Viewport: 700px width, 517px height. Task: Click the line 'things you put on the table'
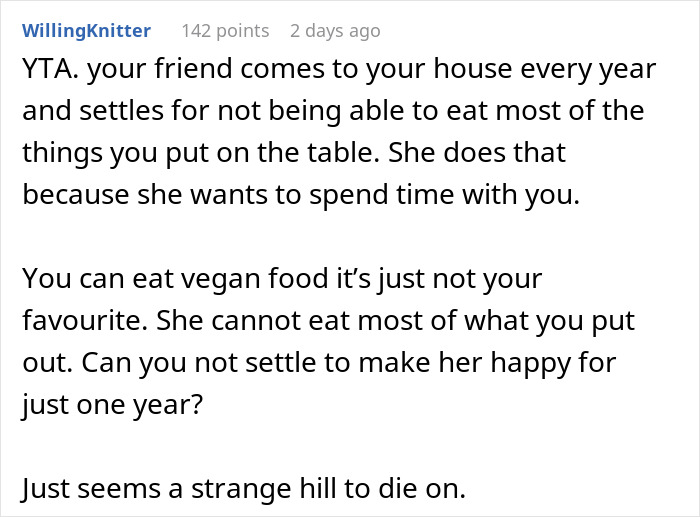(x=294, y=153)
